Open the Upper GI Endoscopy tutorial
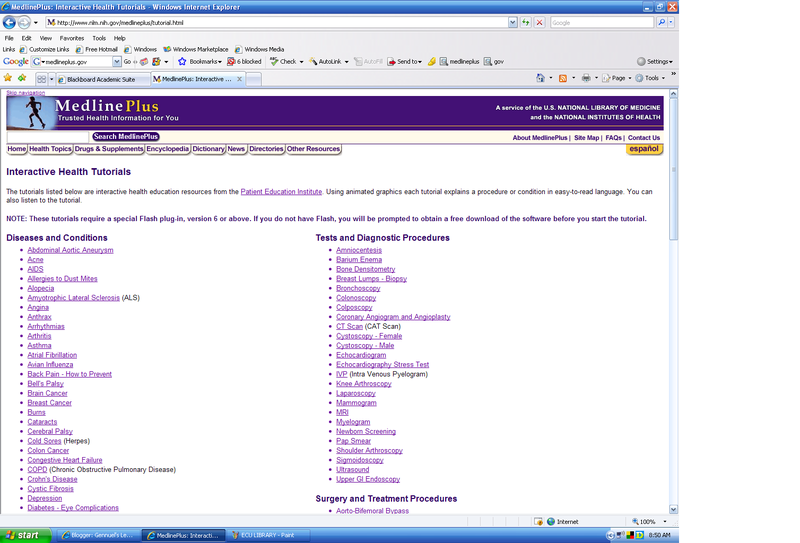This screenshot has height=543, width=800. [x=368, y=479]
